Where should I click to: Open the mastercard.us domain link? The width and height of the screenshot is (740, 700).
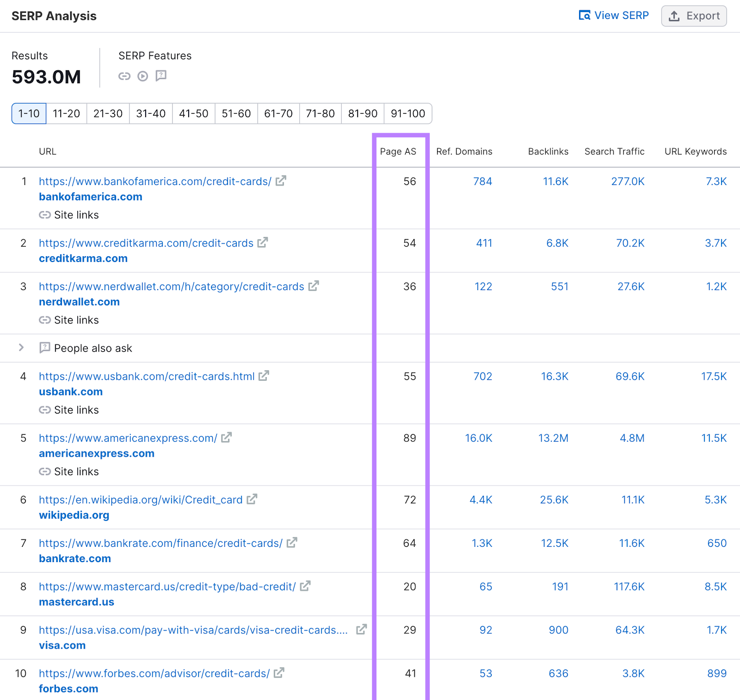click(76, 602)
